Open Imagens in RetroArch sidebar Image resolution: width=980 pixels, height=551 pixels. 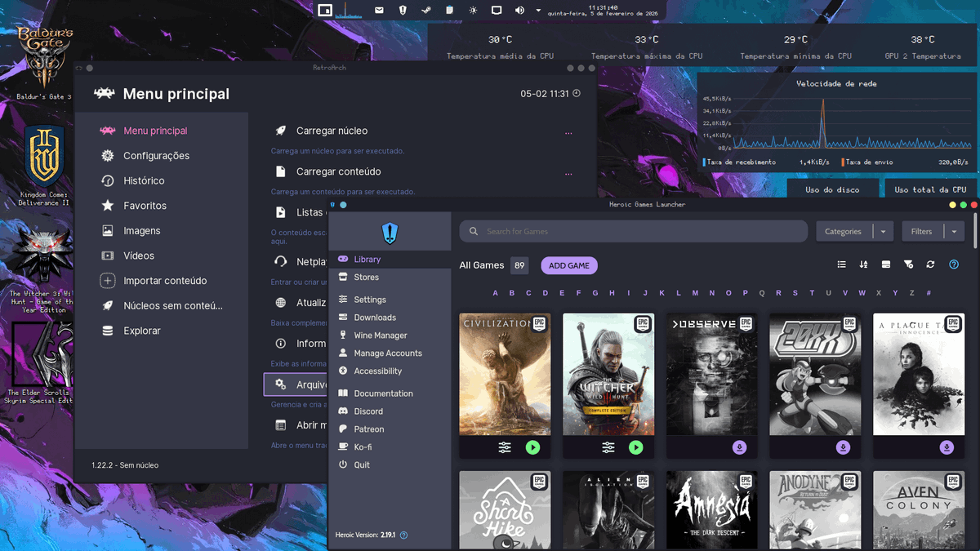tap(161, 231)
